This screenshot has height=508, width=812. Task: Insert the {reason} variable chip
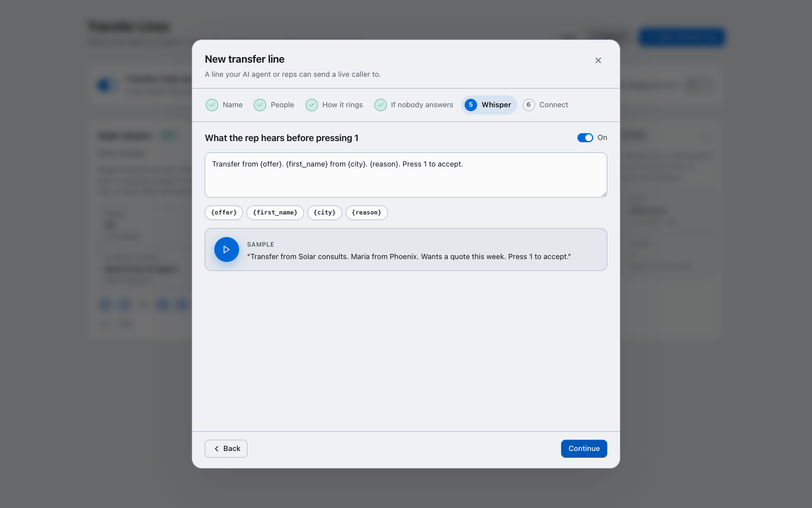pyautogui.click(x=367, y=213)
